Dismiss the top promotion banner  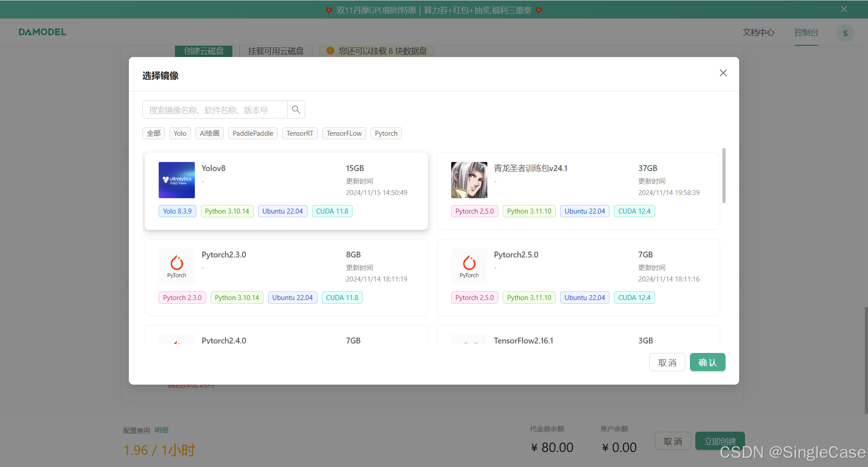(x=844, y=9)
